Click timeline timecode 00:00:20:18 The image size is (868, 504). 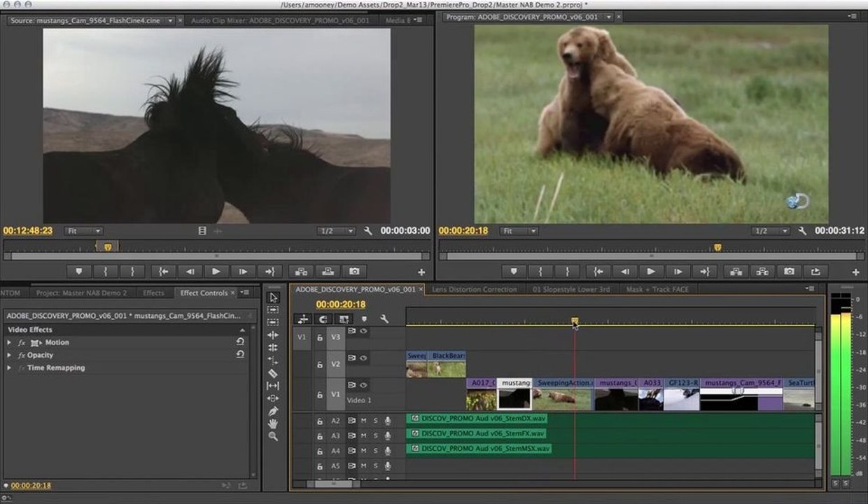tap(341, 304)
